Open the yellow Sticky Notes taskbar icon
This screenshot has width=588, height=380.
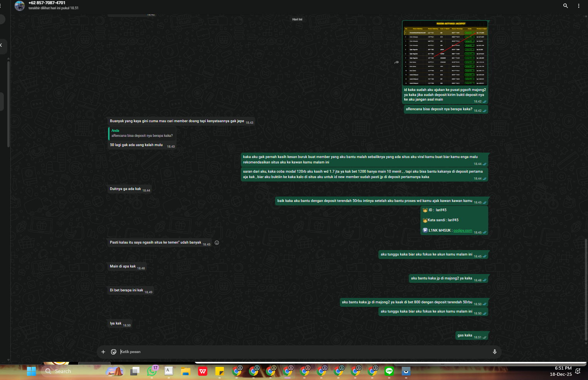click(220, 371)
